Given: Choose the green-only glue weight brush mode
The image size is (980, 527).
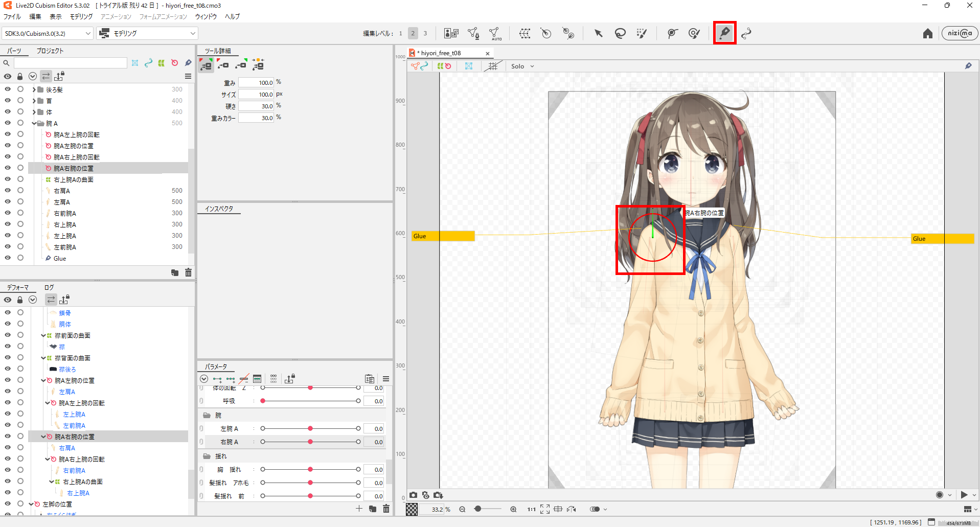Looking at the screenshot, I should [x=241, y=65].
